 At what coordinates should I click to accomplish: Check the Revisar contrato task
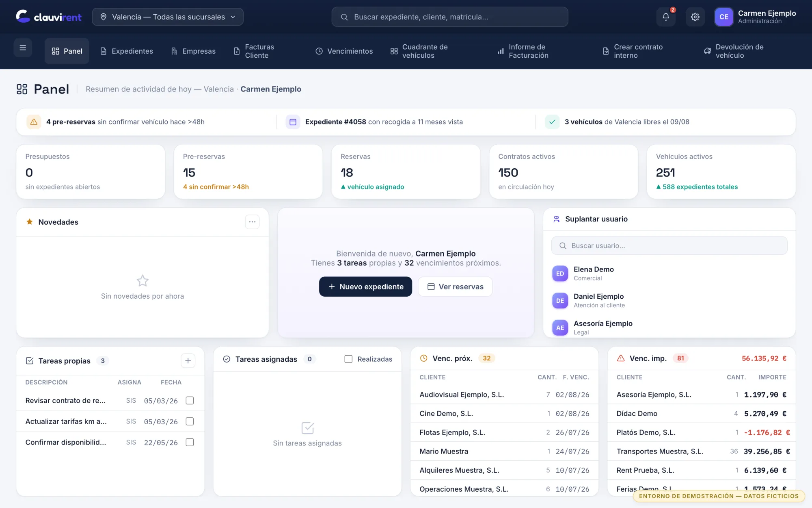pos(190,401)
